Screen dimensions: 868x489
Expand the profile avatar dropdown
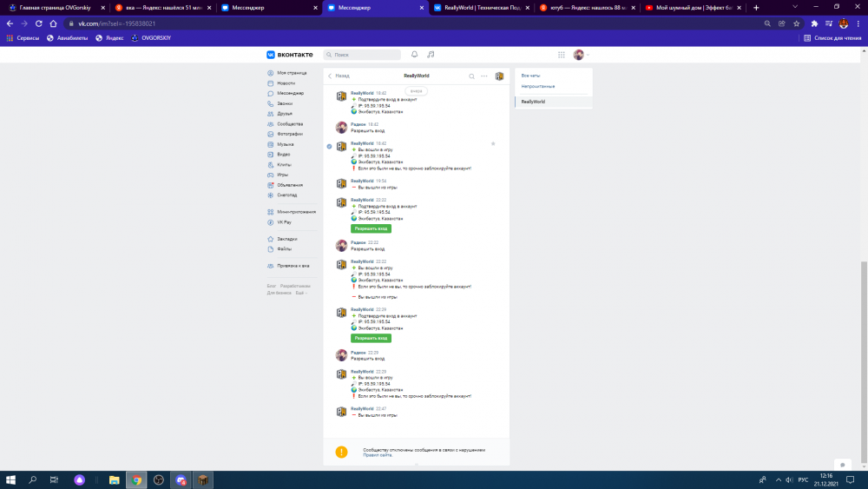point(582,55)
